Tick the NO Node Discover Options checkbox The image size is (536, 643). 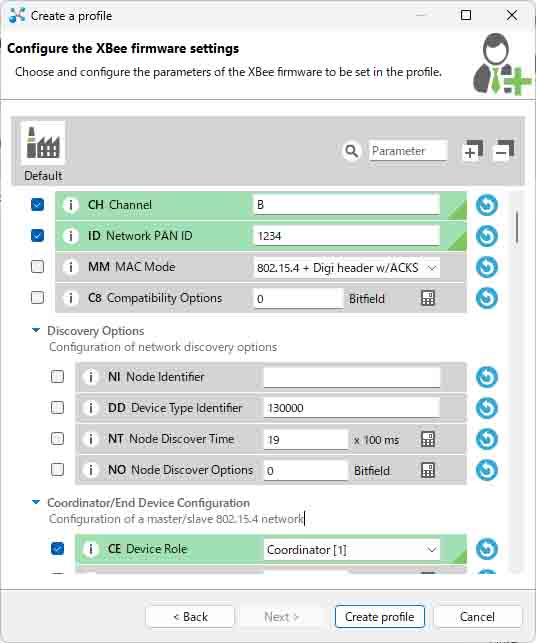(x=57, y=470)
